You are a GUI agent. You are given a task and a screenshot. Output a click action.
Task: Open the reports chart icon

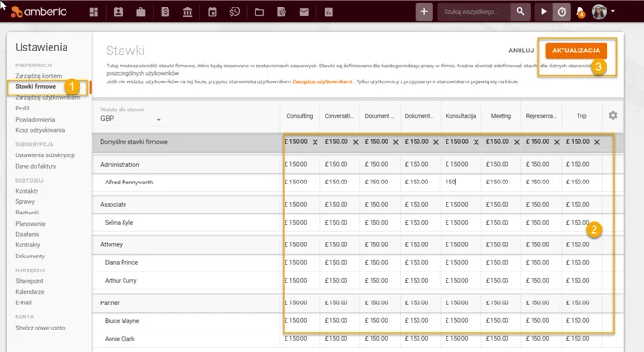point(329,12)
